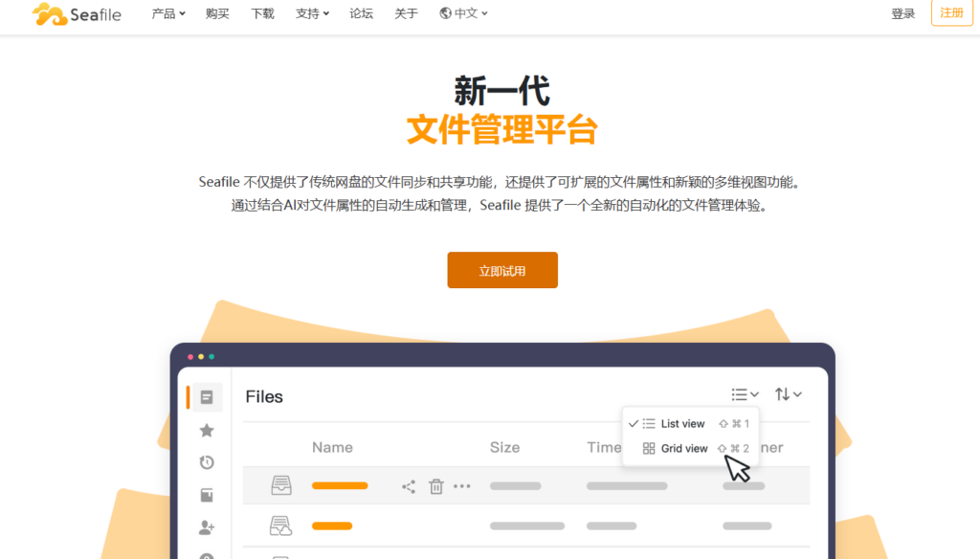Click the Name column header
The height and width of the screenshot is (559, 980).
point(332,447)
